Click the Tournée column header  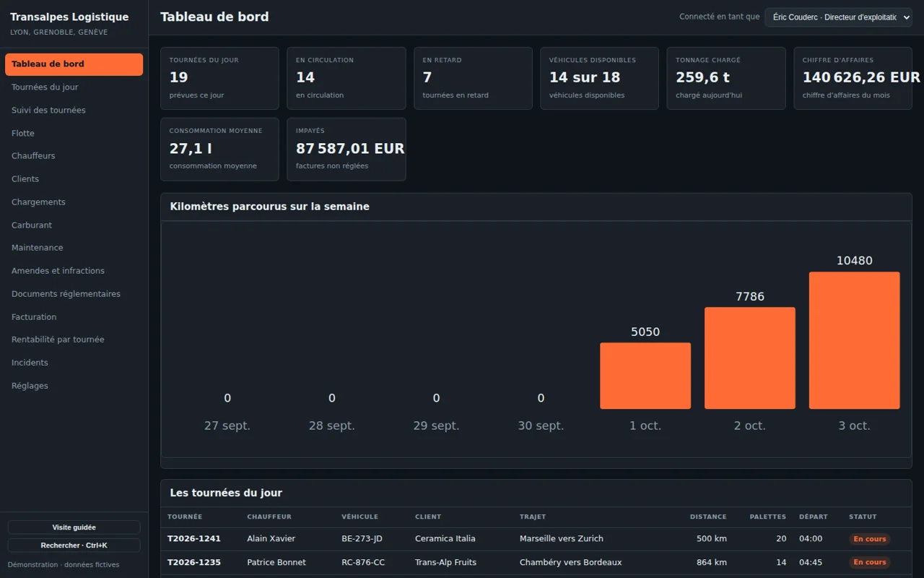pyautogui.click(x=185, y=517)
